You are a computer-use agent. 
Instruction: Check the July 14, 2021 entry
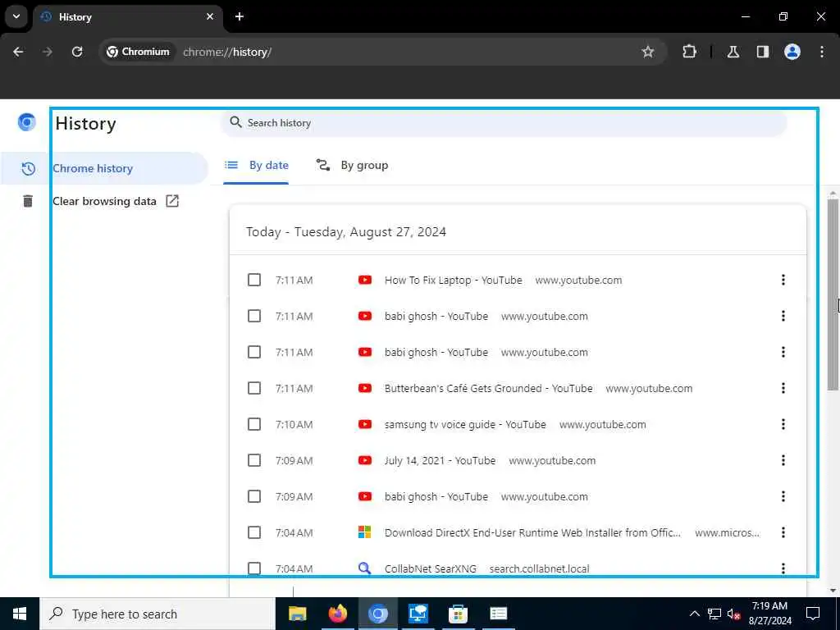point(254,460)
